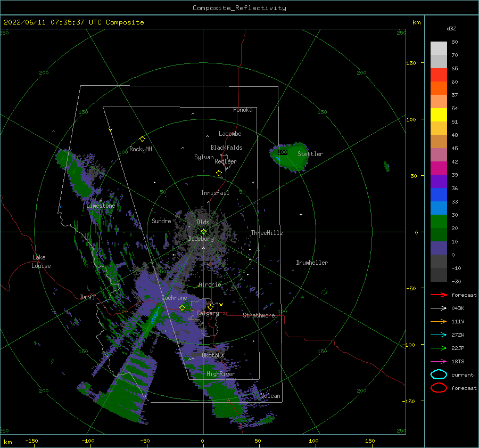Click the white 04DK arrow icon
Image resolution: width=479 pixels, height=448 pixels.
pyautogui.click(x=439, y=308)
